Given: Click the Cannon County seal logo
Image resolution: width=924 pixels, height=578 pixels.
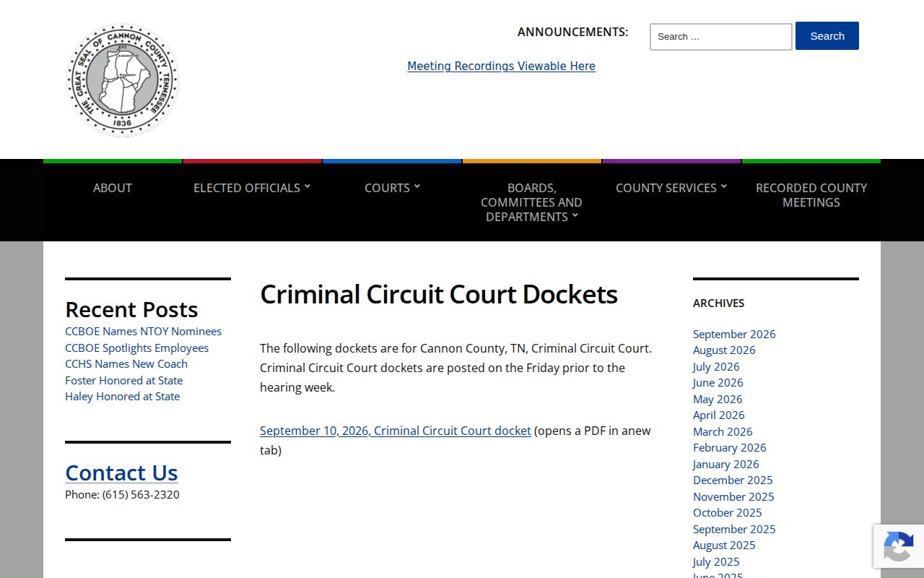Looking at the screenshot, I should 123,79.
